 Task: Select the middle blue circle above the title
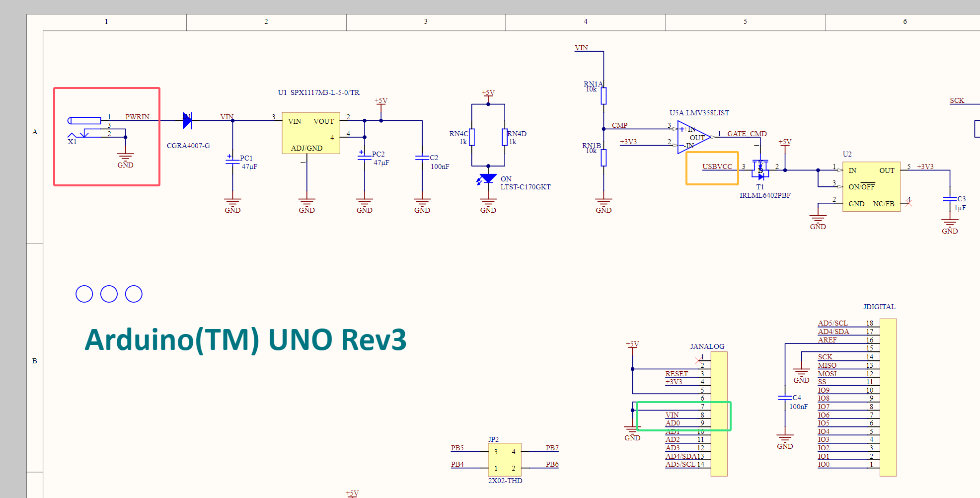109,294
